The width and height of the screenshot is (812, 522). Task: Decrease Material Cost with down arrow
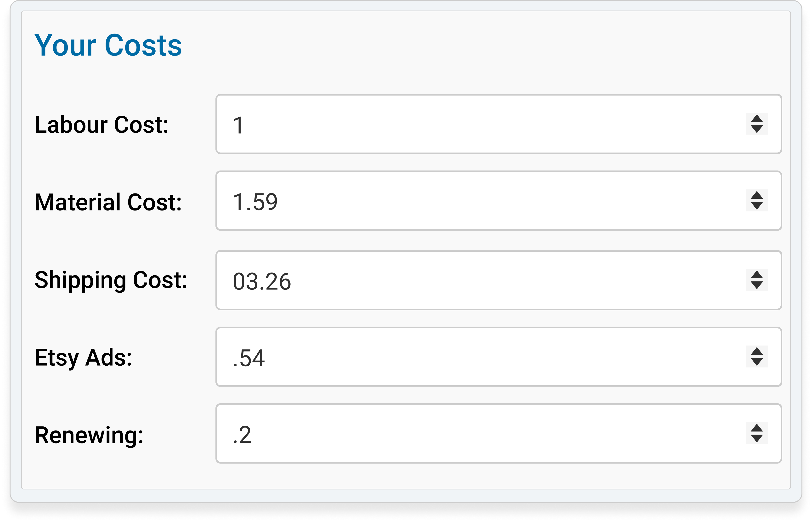[756, 206]
